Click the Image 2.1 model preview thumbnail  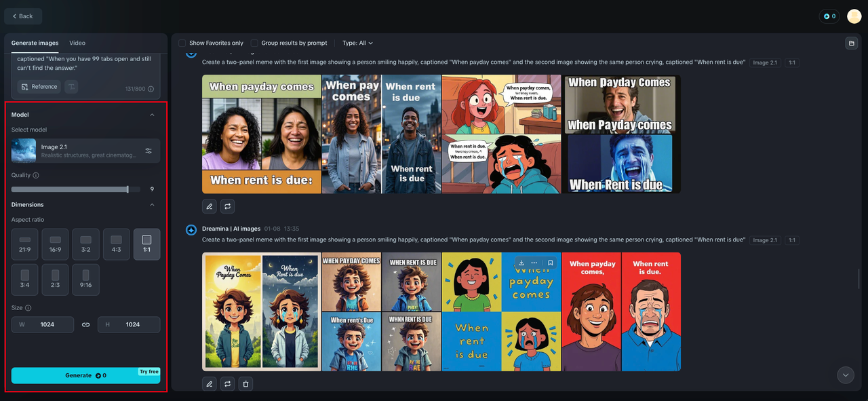[x=24, y=151]
